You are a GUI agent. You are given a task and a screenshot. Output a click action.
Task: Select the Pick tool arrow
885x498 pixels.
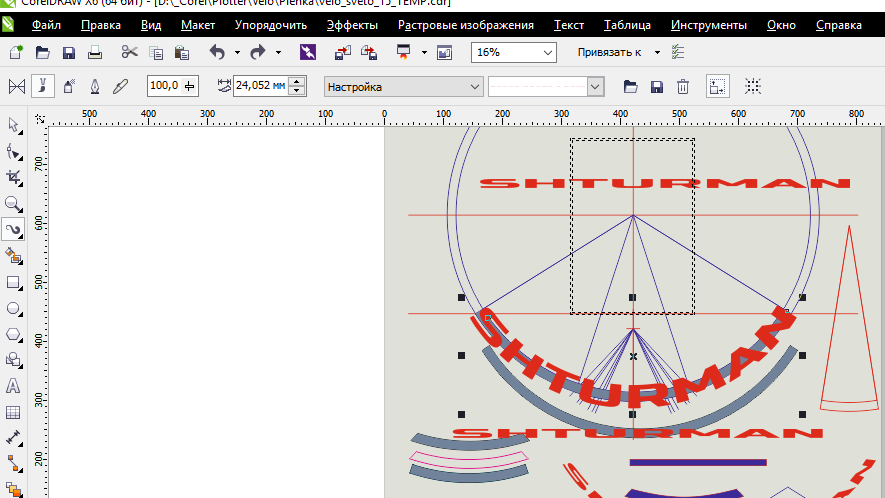13,125
